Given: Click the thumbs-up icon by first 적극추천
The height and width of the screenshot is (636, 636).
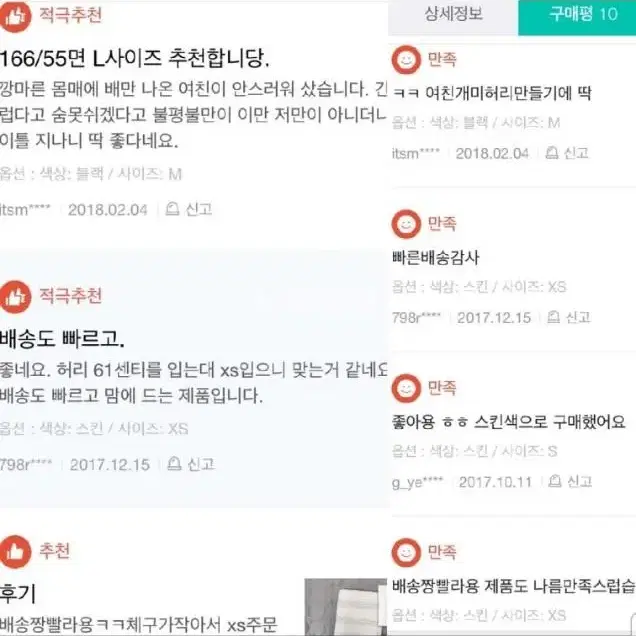Looking at the screenshot, I should tap(15, 16).
